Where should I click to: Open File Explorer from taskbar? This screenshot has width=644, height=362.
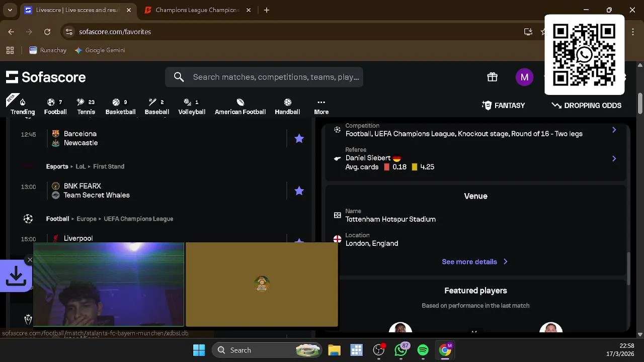tap(334, 350)
